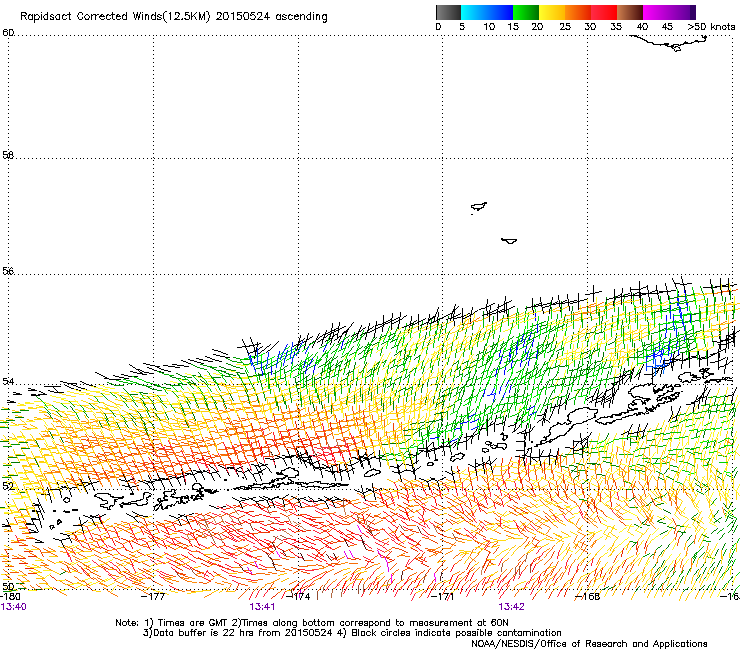Click the upper small island outline near 57N

coord(479,207)
